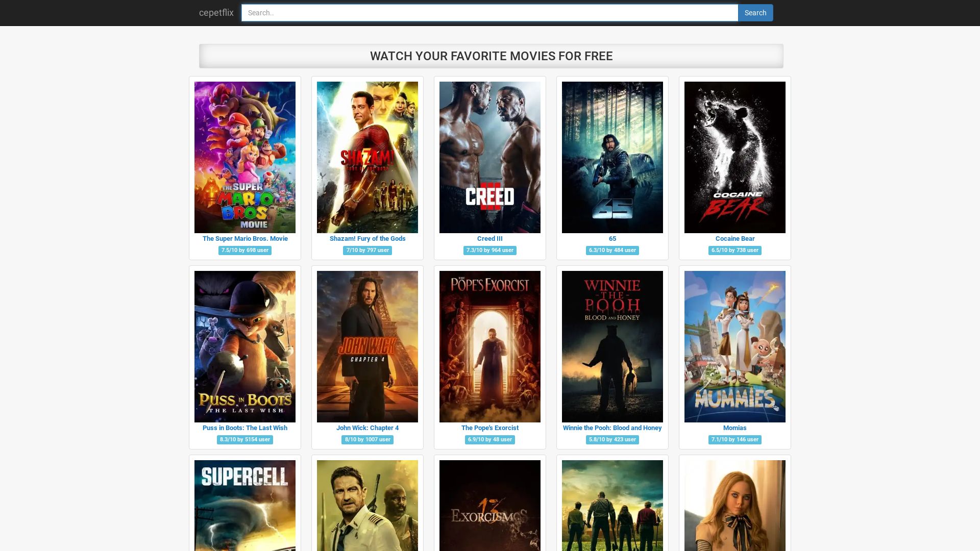
Task: Open the pilot movie poster in third row
Action: click(367, 506)
